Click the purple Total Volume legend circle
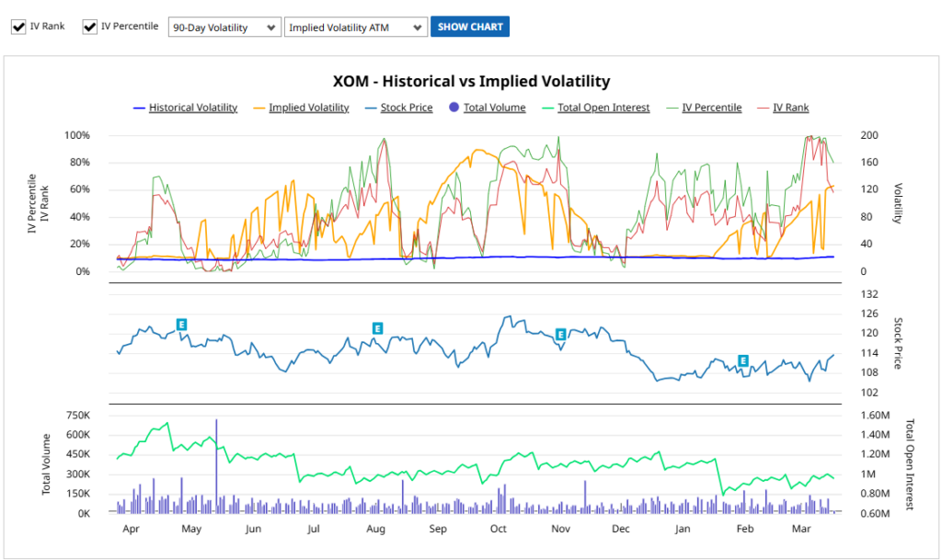This screenshot has height=560, width=942. 454,108
